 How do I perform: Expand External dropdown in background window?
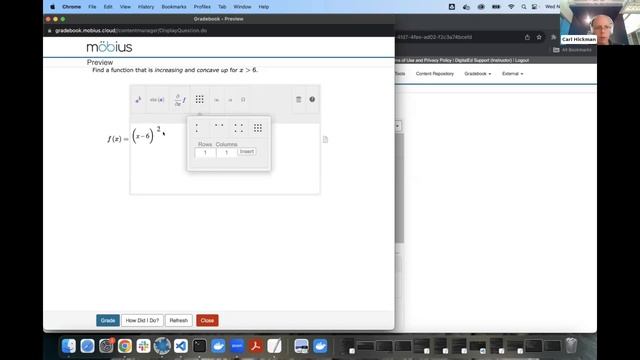[513, 74]
